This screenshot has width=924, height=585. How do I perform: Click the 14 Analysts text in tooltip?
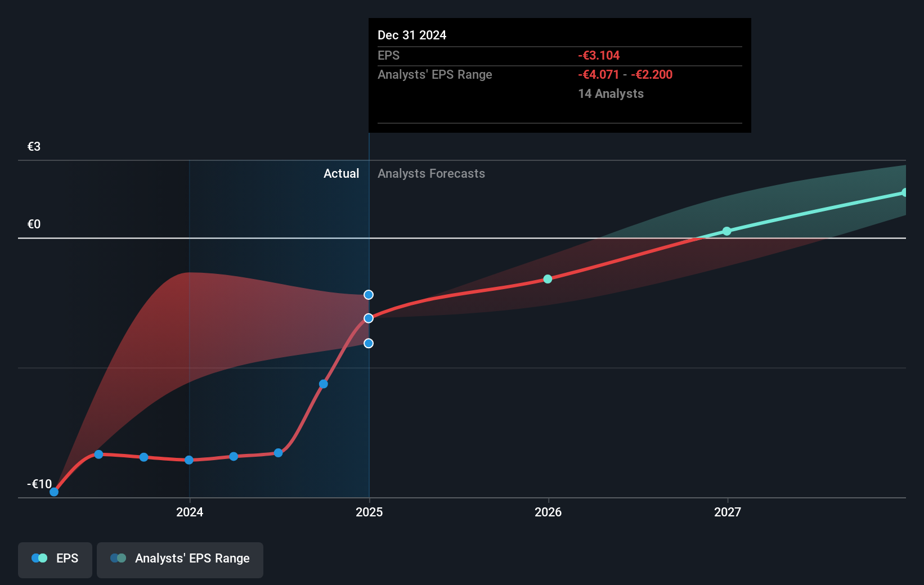point(611,94)
